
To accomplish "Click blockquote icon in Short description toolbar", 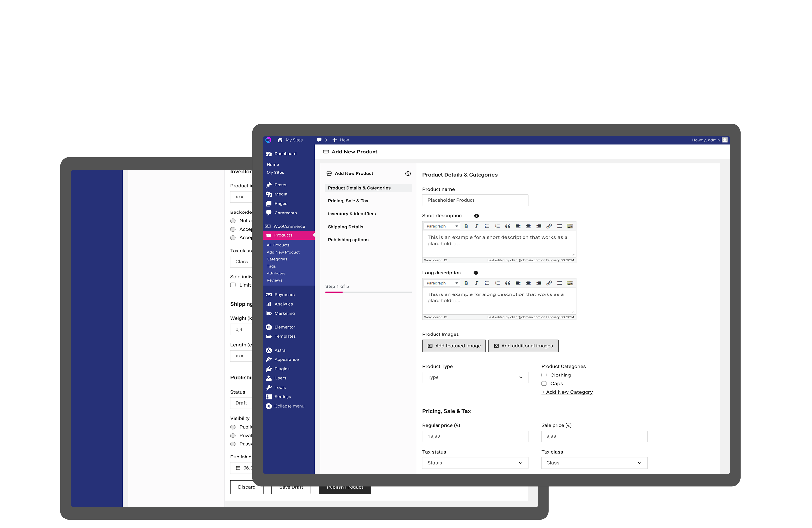I will [x=508, y=226].
